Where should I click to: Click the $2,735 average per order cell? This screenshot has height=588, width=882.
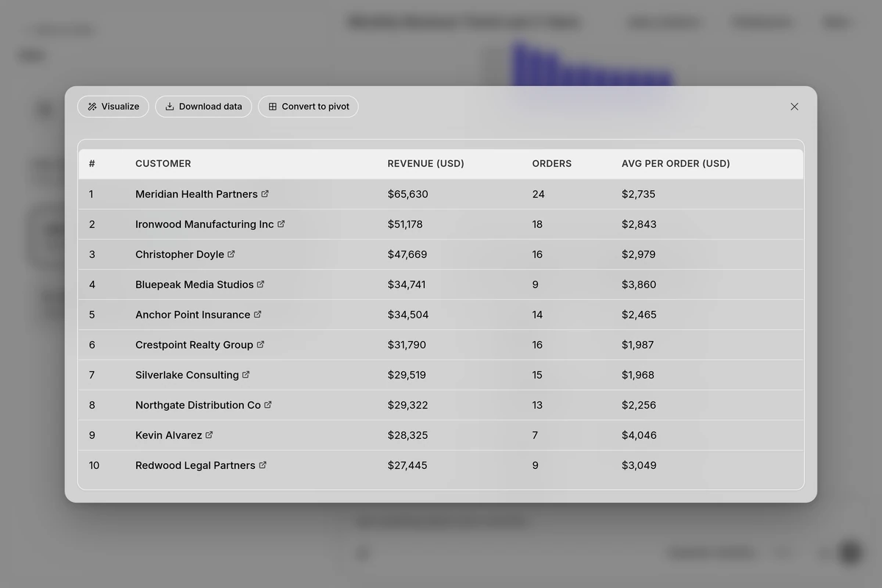point(639,194)
